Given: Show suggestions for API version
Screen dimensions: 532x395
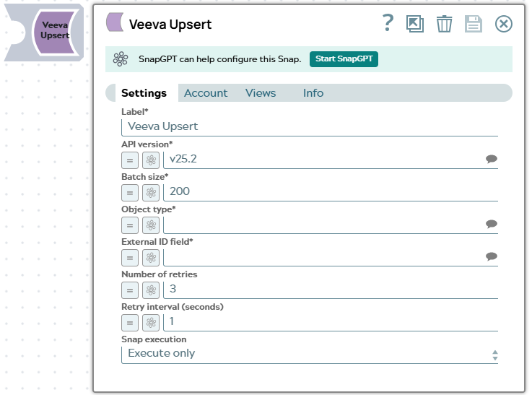Looking at the screenshot, I should click(492, 159).
